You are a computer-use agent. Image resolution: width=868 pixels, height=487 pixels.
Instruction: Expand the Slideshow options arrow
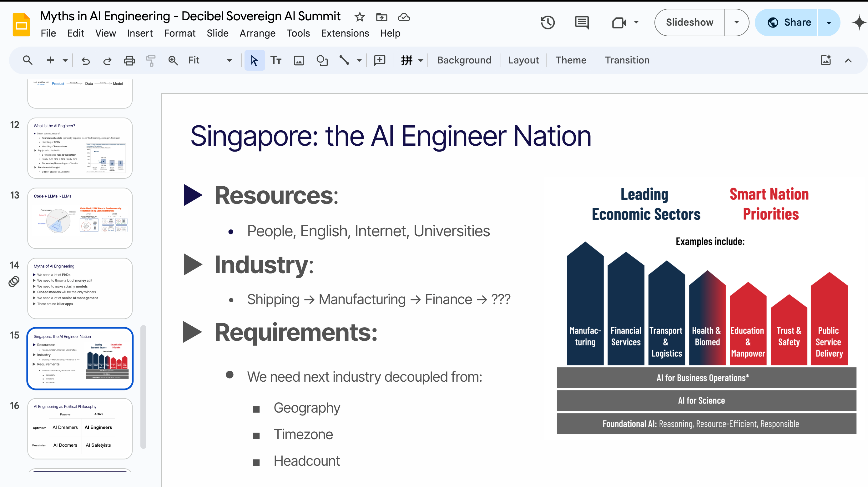(x=737, y=22)
